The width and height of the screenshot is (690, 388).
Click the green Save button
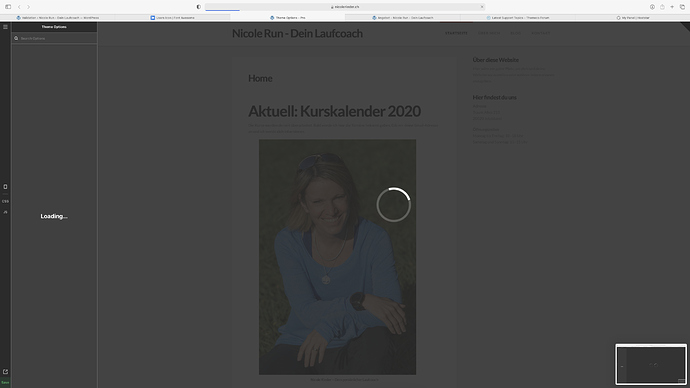(x=5, y=382)
